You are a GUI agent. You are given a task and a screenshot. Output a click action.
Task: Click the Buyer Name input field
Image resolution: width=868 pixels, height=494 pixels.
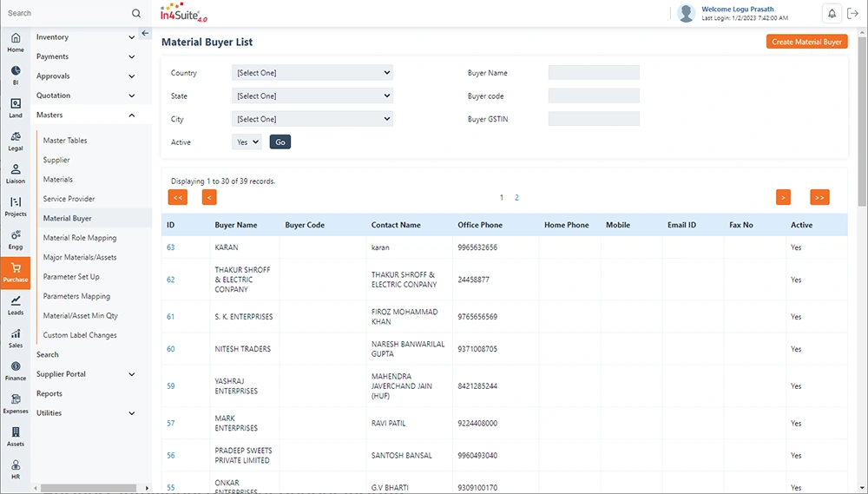[594, 73]
